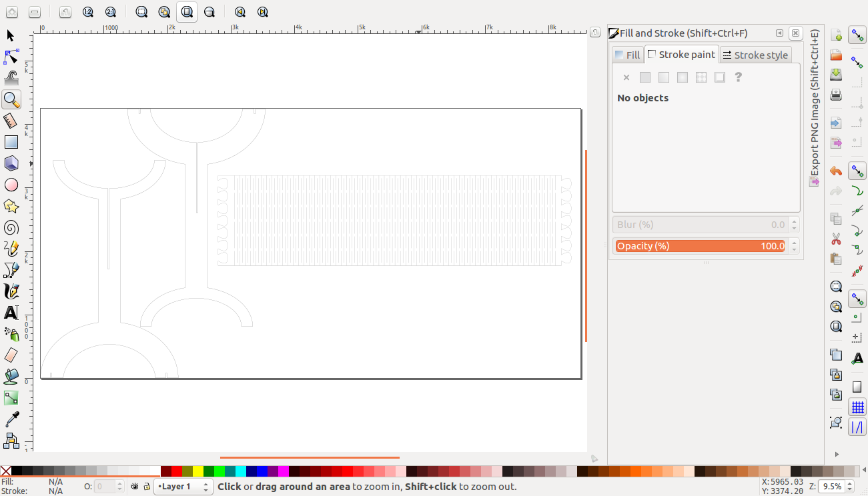This screenshot has width=868, height=496.
Task: Toggle snap to line midpoints
Action: coord(857,271)
